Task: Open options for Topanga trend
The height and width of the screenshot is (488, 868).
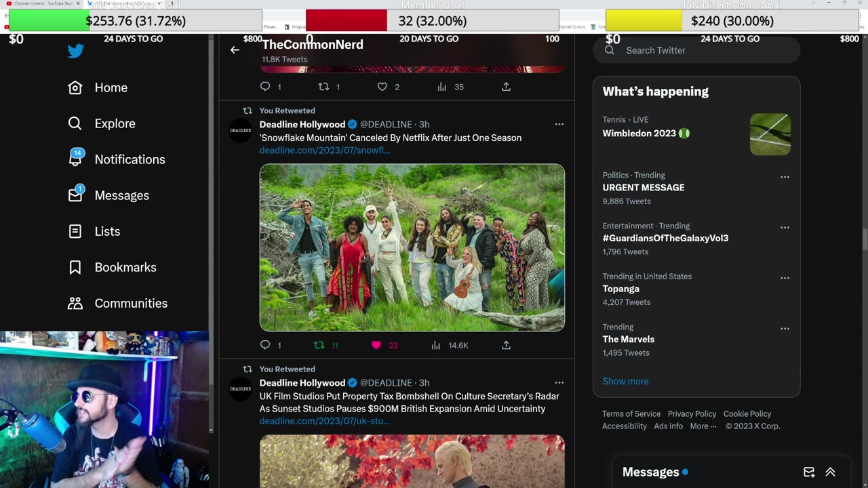Action: point(785,278)
